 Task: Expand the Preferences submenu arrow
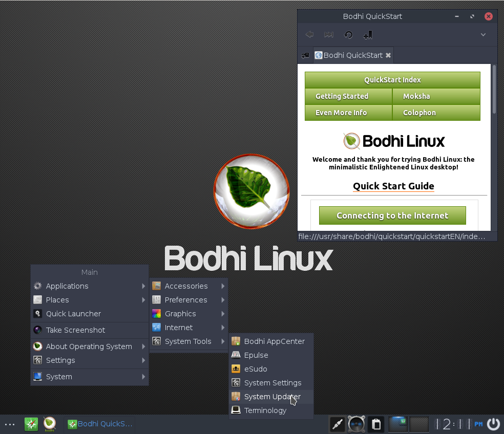pyautogui.click(x=223, y=300)
